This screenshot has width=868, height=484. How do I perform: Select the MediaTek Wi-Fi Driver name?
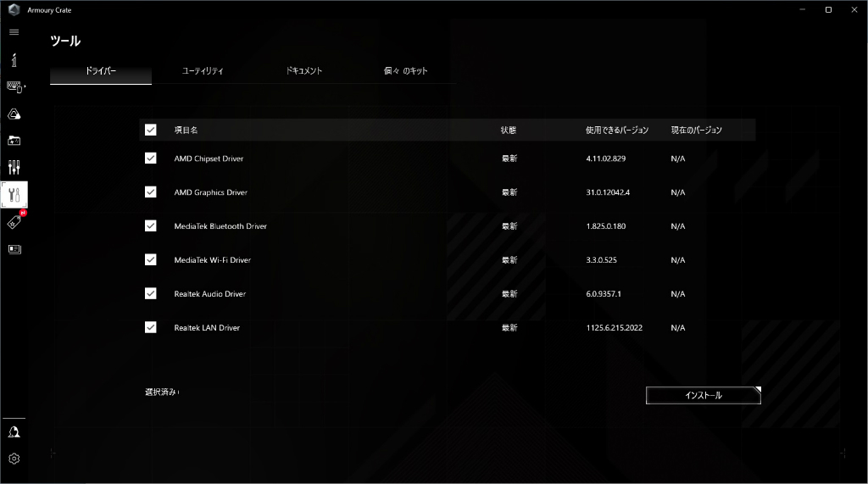tap(213, 259)
